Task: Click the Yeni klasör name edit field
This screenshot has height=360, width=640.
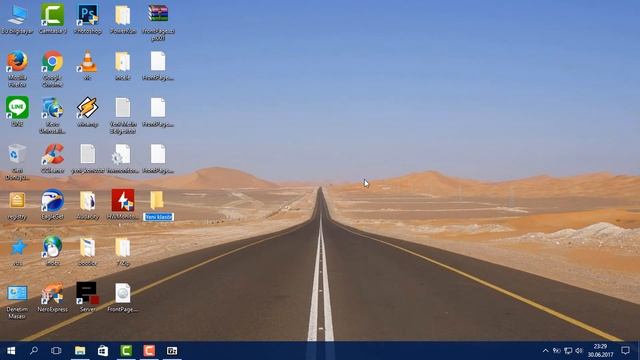Action: click(158, 217)
